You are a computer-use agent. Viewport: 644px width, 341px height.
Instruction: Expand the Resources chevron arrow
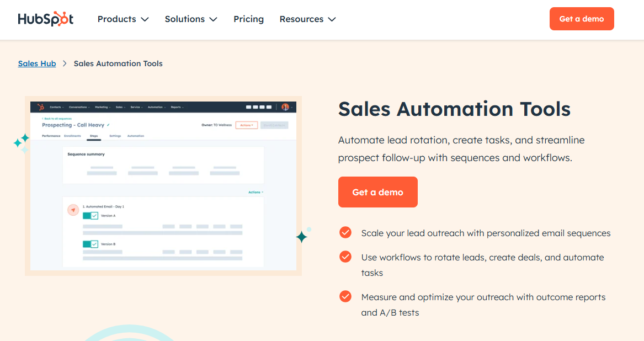(x=332, y=19)
